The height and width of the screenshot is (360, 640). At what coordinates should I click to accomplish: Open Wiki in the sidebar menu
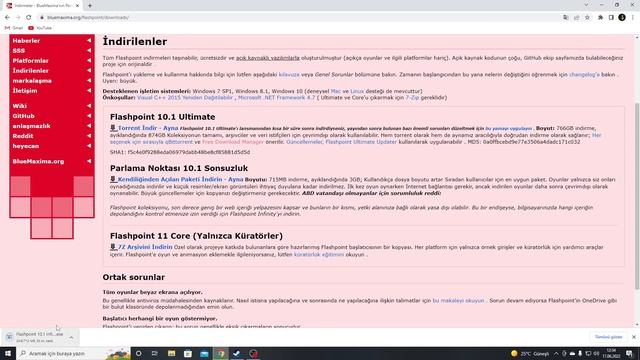click(x=20, y=106)
